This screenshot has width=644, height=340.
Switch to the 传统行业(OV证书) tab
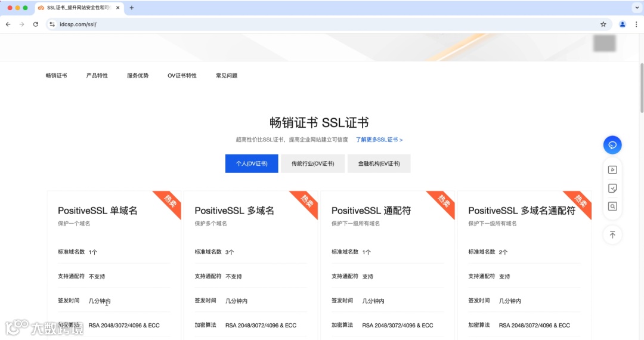(x=312, y=163)
